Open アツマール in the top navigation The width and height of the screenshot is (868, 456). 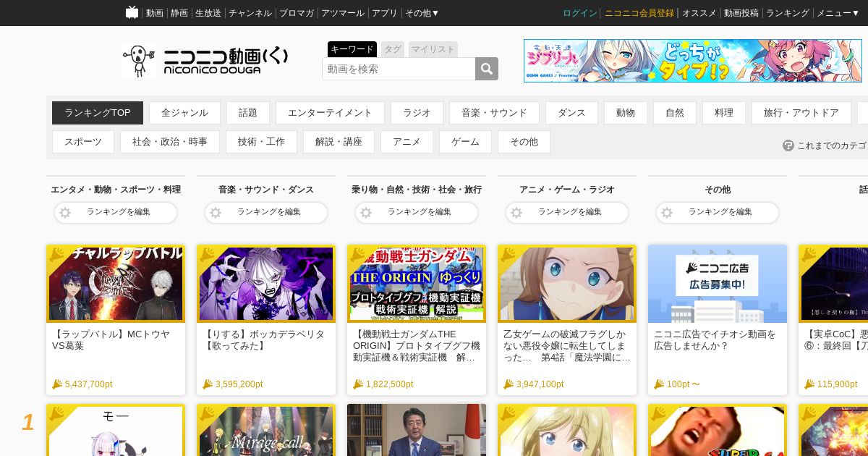coord(343,13)
